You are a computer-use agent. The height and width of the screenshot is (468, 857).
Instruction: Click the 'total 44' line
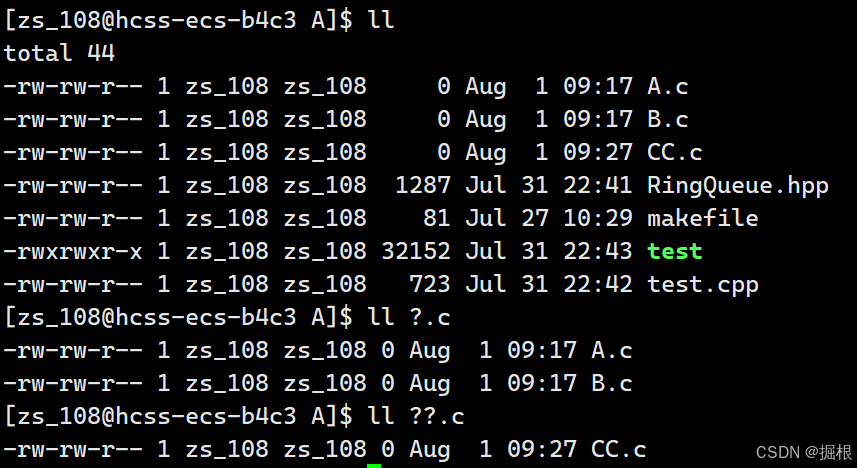[59, 54]
